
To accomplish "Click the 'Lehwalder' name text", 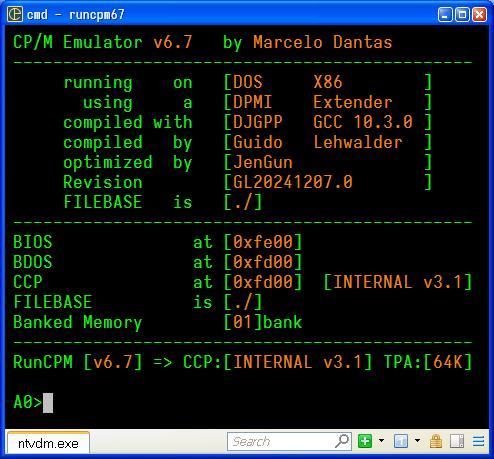I will click(x=358, y=142).
